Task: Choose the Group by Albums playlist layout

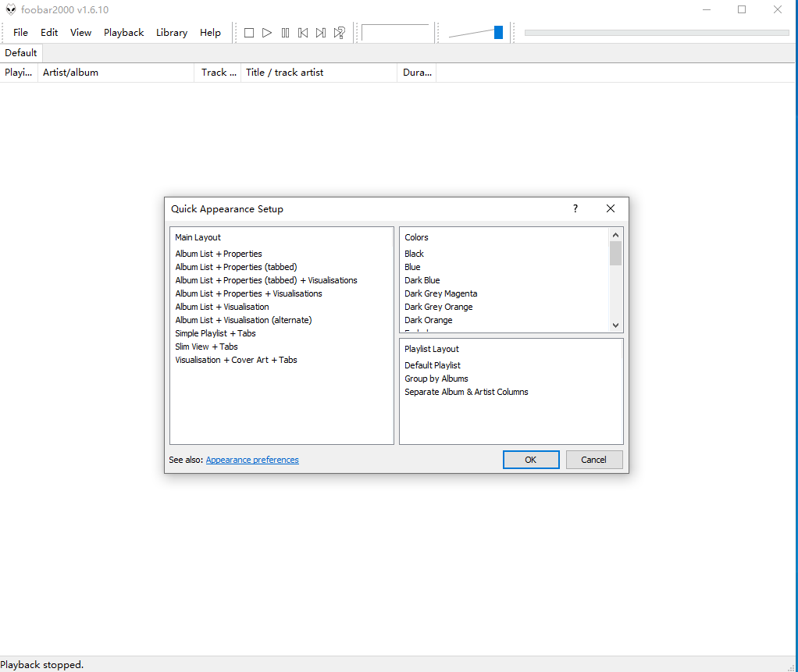Action: tap(436, 379)
